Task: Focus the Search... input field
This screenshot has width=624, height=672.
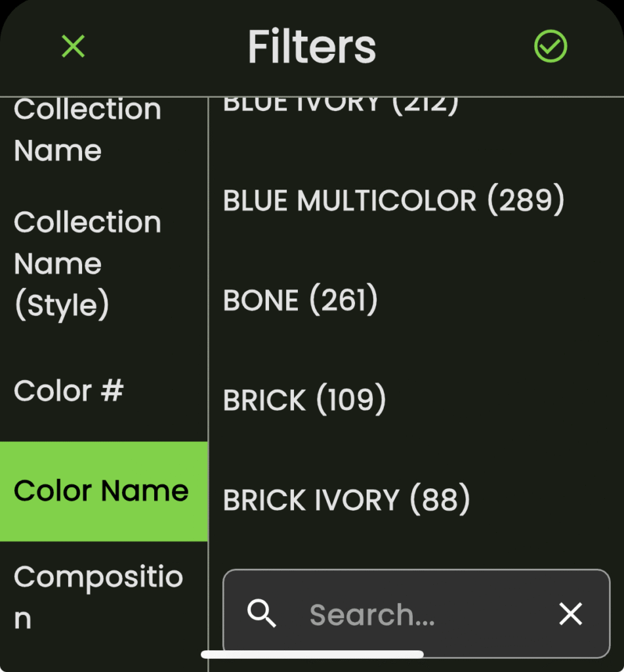Action: pos(420,615)
